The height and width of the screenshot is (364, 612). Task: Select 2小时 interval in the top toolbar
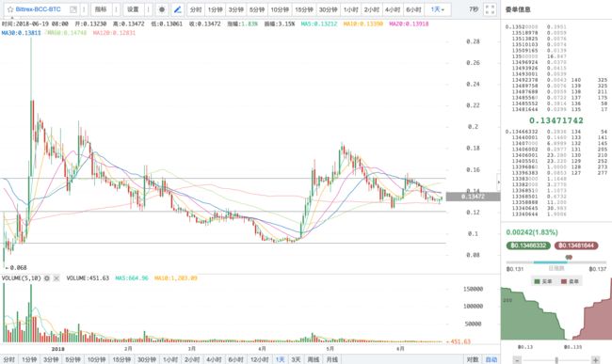coord(372,9)
